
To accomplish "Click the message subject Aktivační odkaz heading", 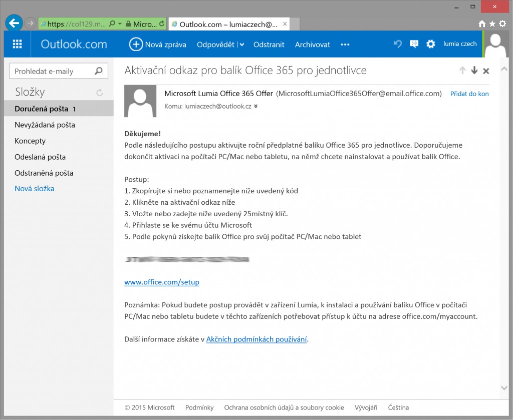I will (245, 70).
